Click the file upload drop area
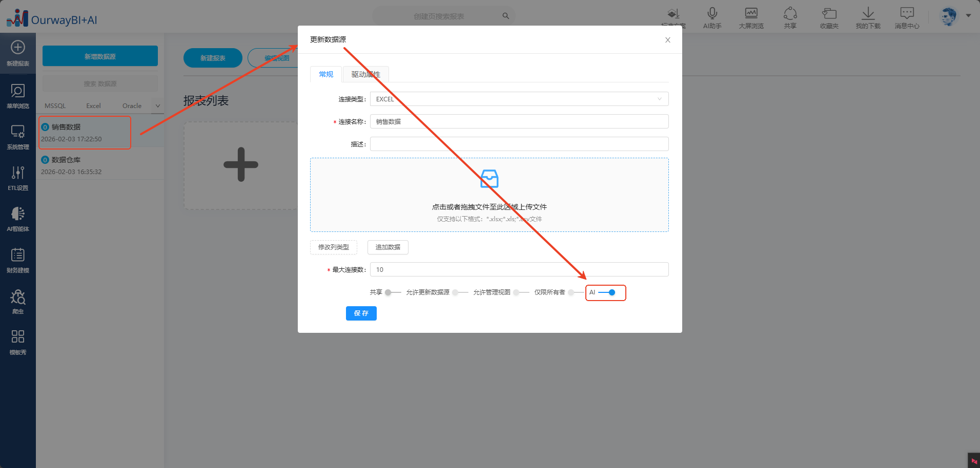This screenshot has height=468, width=980. click(x=489, y=195)
